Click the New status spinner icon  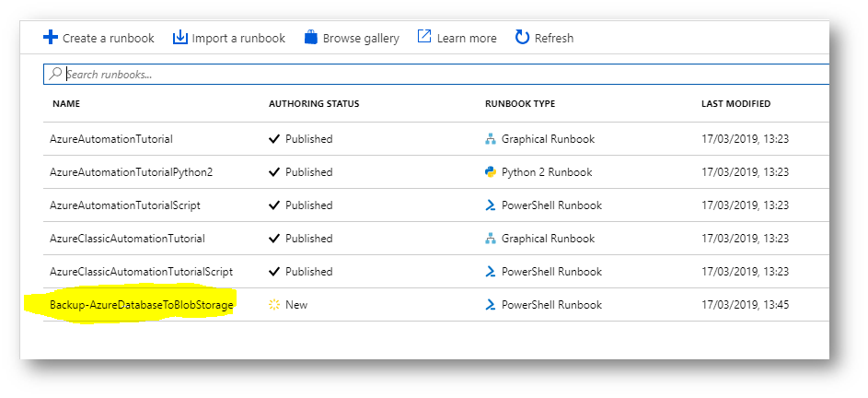(x=274, y=305)
